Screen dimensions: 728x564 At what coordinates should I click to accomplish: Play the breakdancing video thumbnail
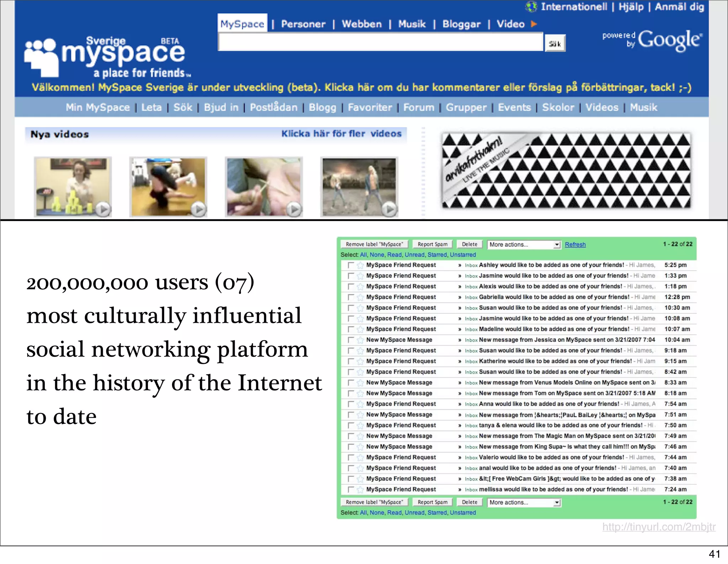click(x=168, y=187)
